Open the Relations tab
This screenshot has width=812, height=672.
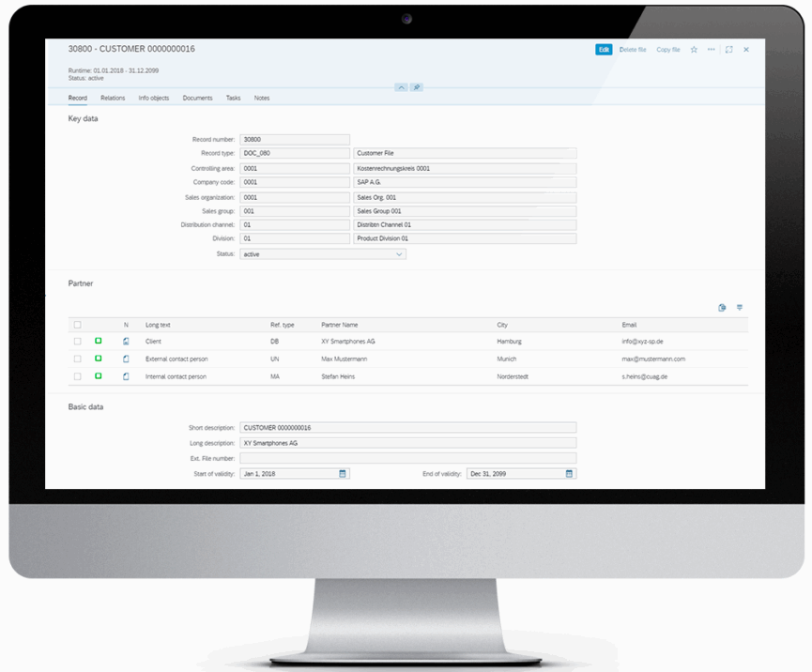click(x=113, y=98)
